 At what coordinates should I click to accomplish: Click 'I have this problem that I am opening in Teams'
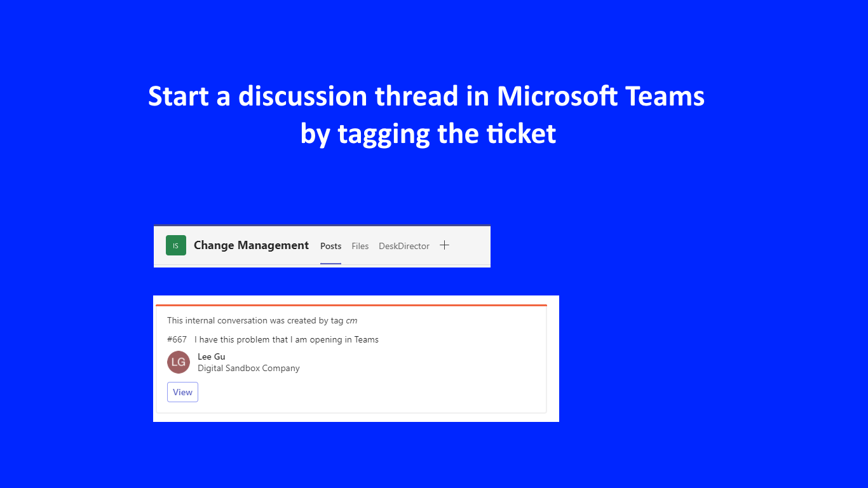[x=287, y=339]
